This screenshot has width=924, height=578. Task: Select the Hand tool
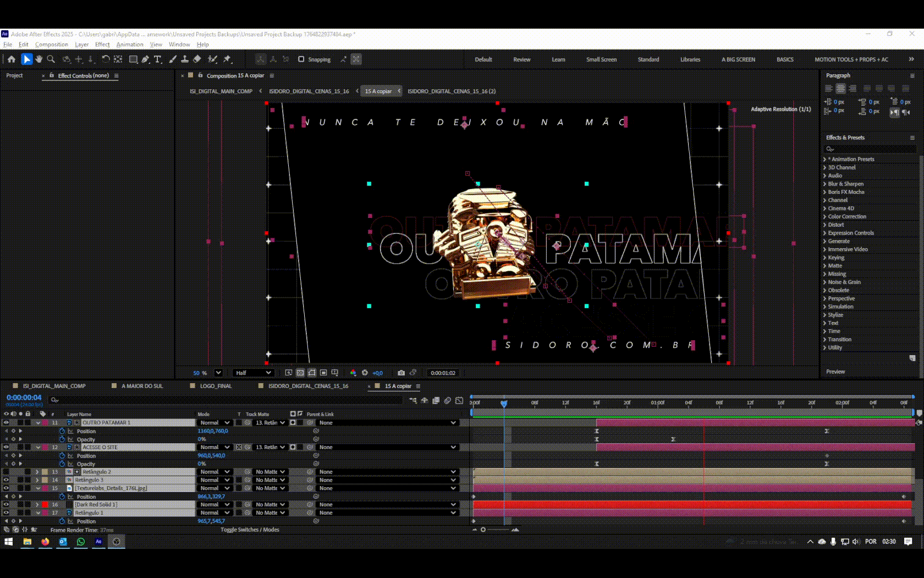click(x=39, y=59)
